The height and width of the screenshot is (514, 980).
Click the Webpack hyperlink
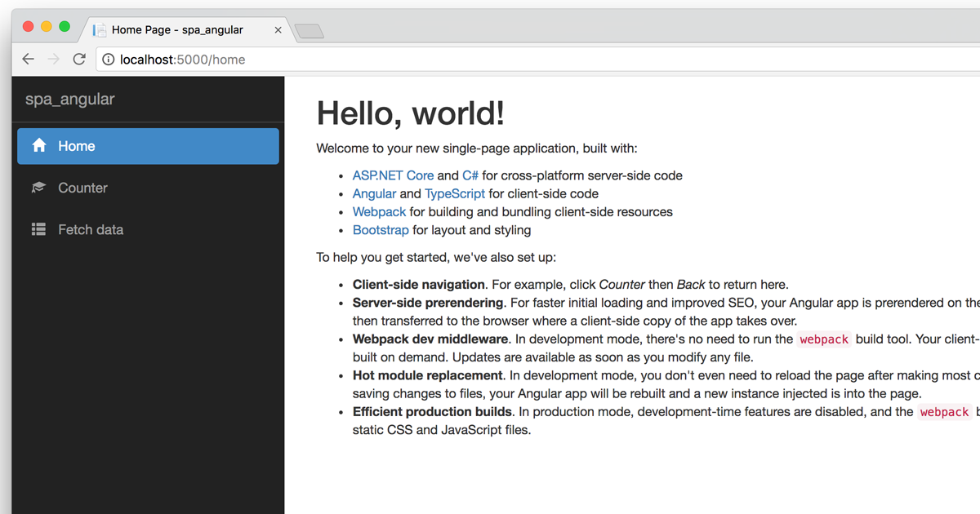(379, 211)
